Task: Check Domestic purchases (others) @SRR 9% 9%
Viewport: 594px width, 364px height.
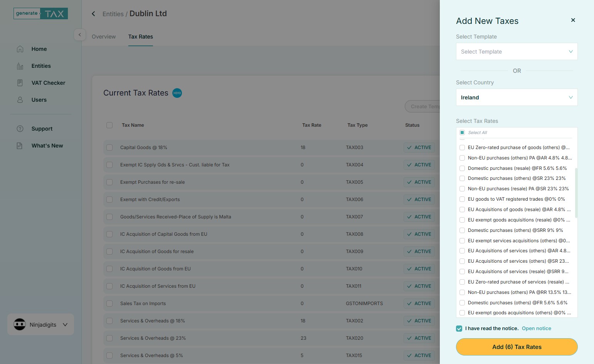Action: [462, 230]
